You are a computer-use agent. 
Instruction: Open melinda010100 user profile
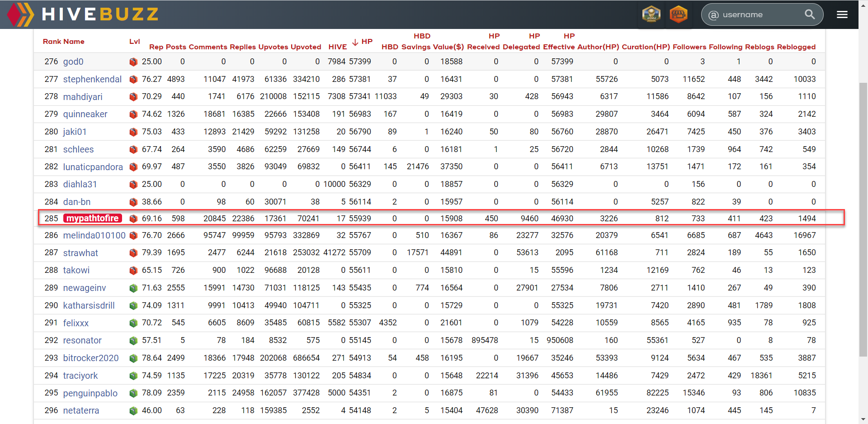[94, 235]
